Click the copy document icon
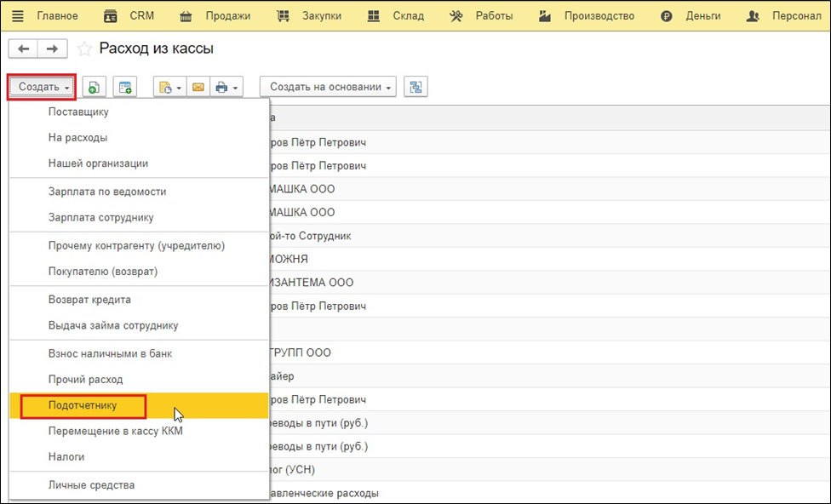 94,87
